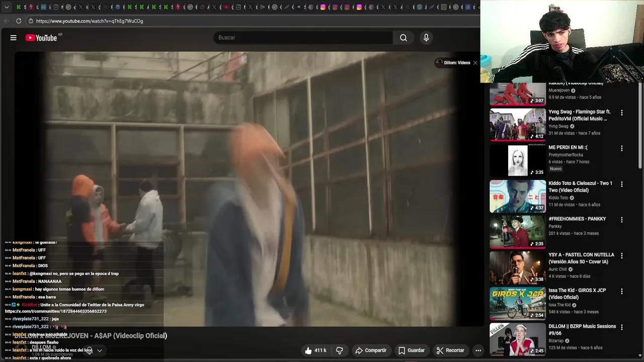This screenshot has width=644, height=362.
Task: Expand notification options chevron next to the bell
Action: pyautogui.click(x=100, y=350)
